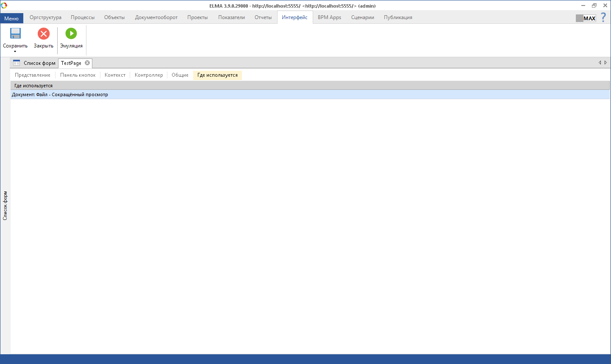Screen dimensions: 611x364
Task: Switch to the Представление sub-tab
Action: click(x=33, y=75)
